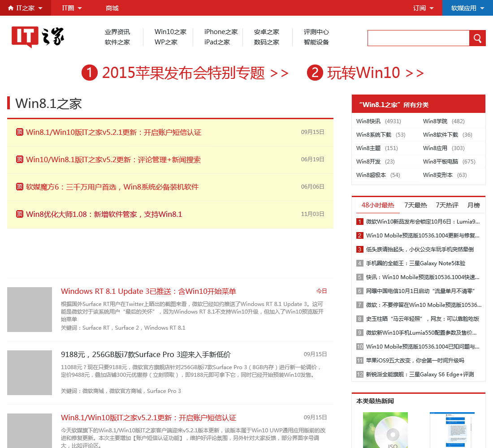The width and height of the screenshot is (493, 448).
Task: Open 数码之家 navigation link
Action: point(266,42)
